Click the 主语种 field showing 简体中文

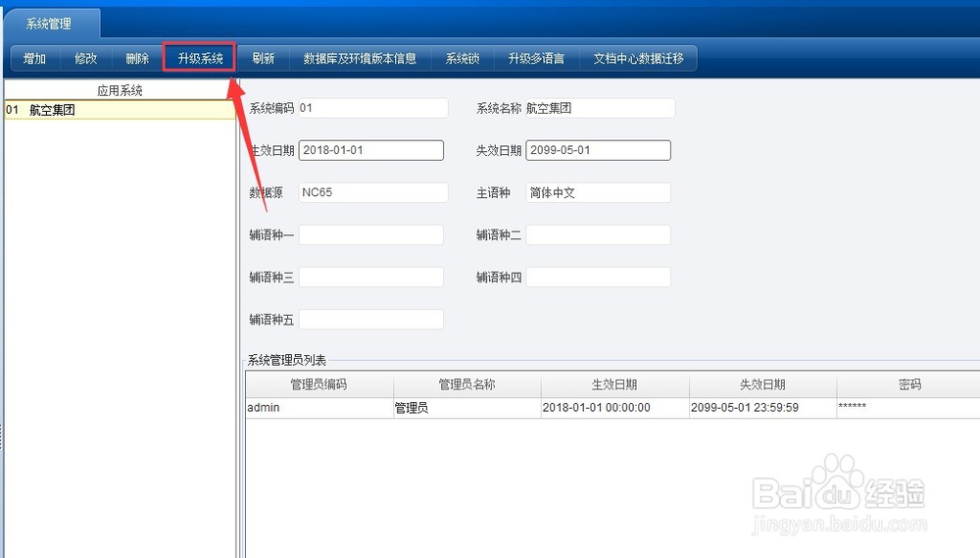pos(598,192)
